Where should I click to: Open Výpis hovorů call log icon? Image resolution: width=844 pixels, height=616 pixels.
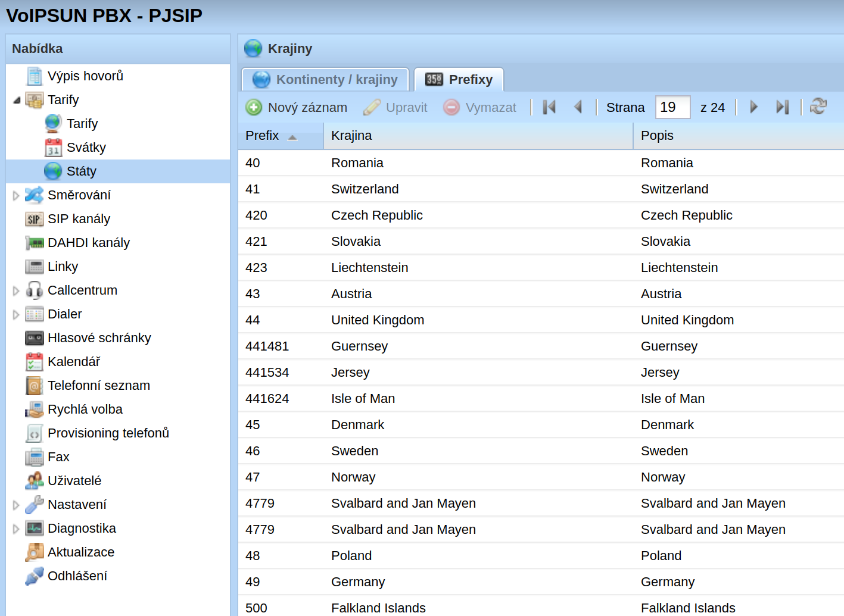click(35, 76)
